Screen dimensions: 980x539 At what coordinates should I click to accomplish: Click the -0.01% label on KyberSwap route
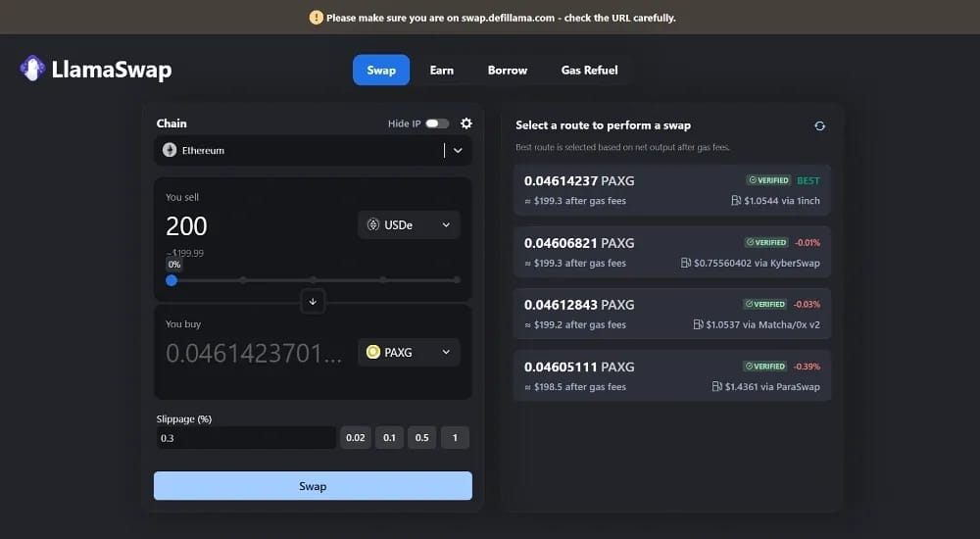807,242
